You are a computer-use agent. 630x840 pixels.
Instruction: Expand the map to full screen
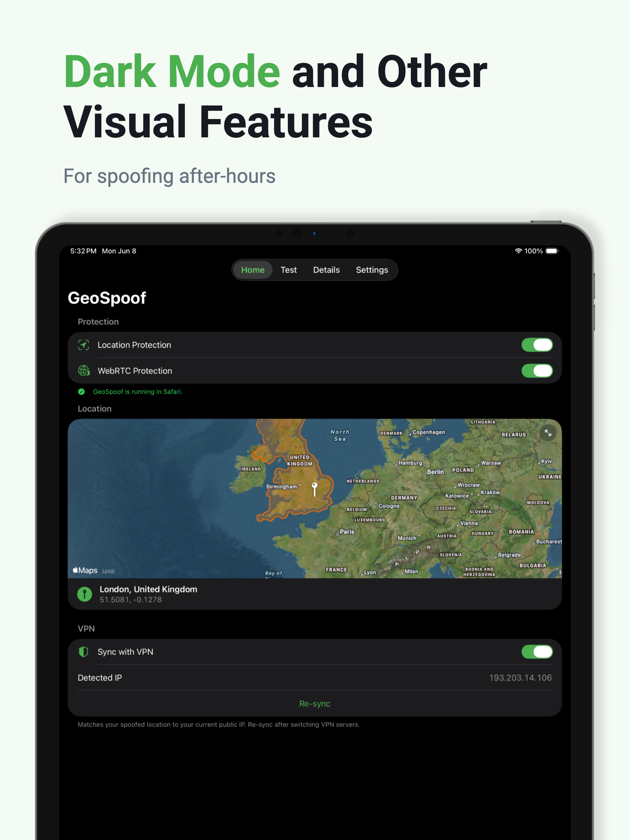548,433
